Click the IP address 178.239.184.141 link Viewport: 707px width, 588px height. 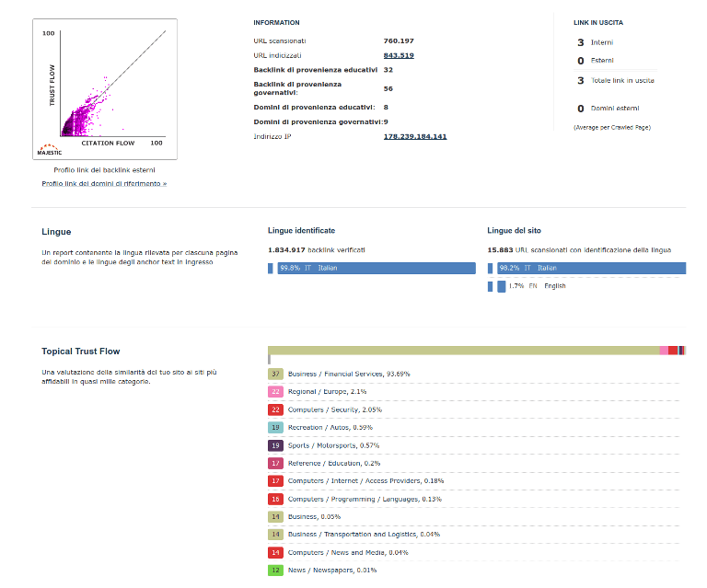pos(414,136)
